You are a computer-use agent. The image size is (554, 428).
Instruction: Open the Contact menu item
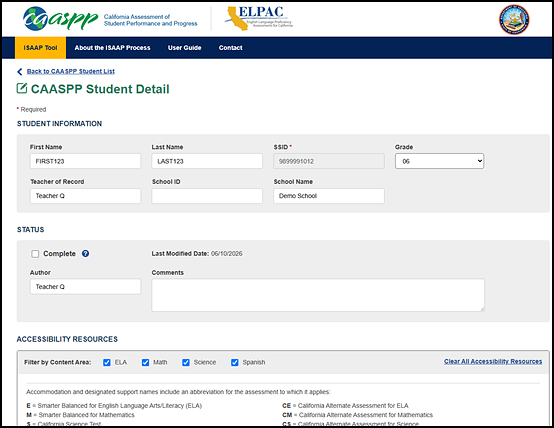pos(230,48)
